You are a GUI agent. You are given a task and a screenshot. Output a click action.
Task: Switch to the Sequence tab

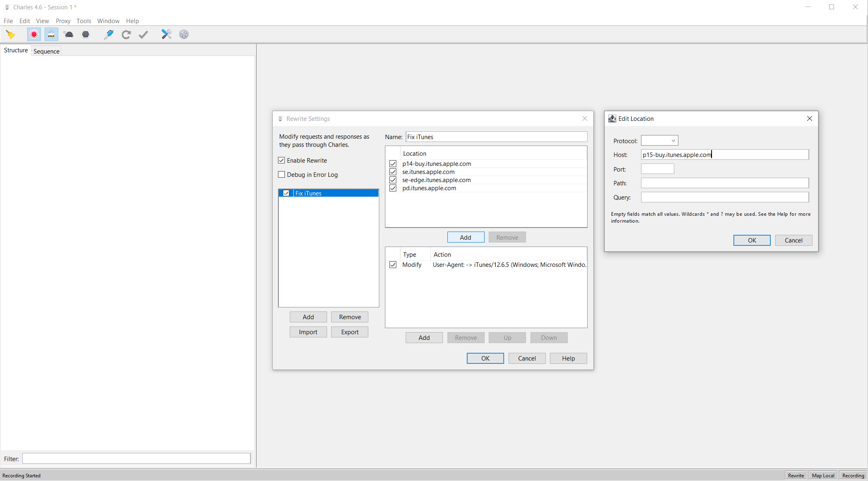click(46, 51)
